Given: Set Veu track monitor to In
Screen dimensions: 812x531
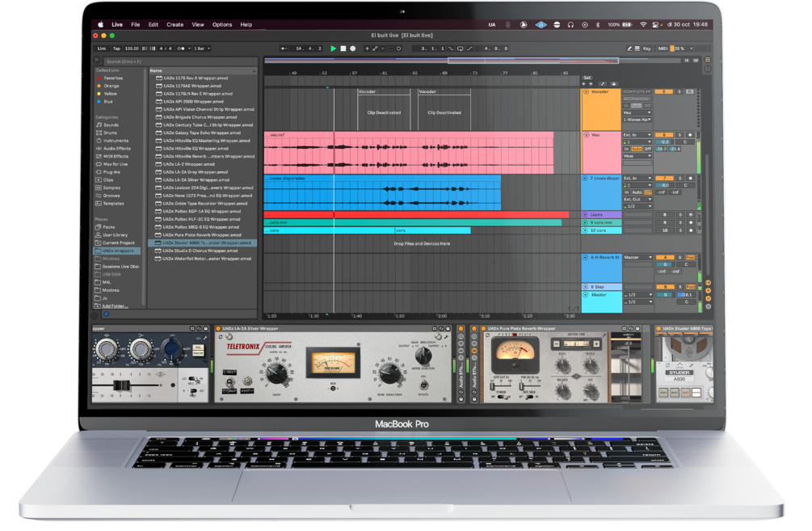Looking at the screenshot, I should pyautogui.click(x=626, y=150).
